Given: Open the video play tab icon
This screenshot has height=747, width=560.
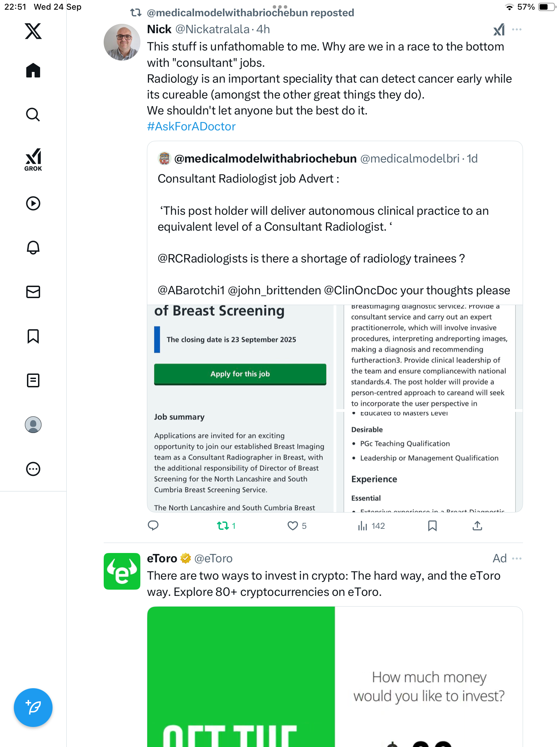Looking at the screenshot, I should point(33,203).
